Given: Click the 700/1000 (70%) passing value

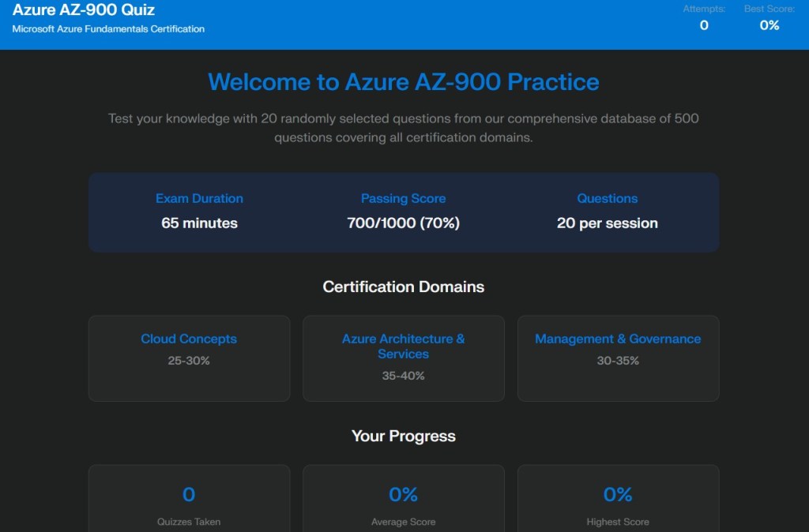Looking at the screenshot, I should 403,223.
